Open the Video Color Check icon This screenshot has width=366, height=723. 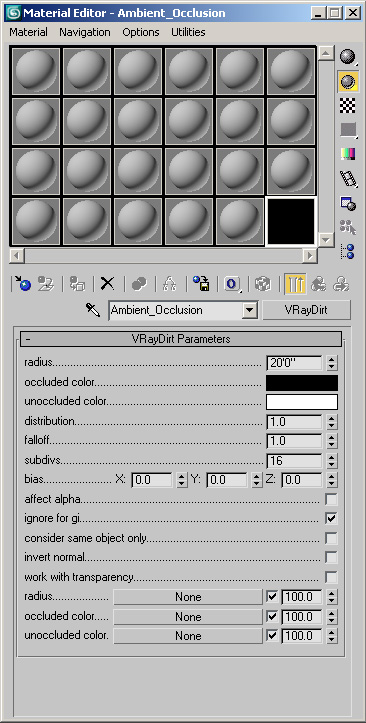coord(348,154)
